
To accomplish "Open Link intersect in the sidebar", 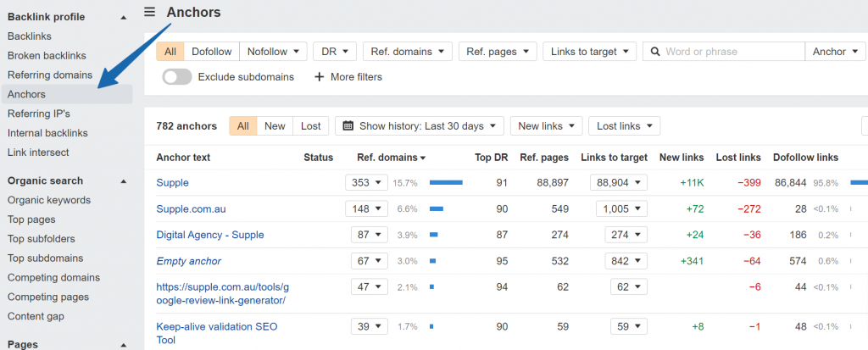I will coord(38,153).
